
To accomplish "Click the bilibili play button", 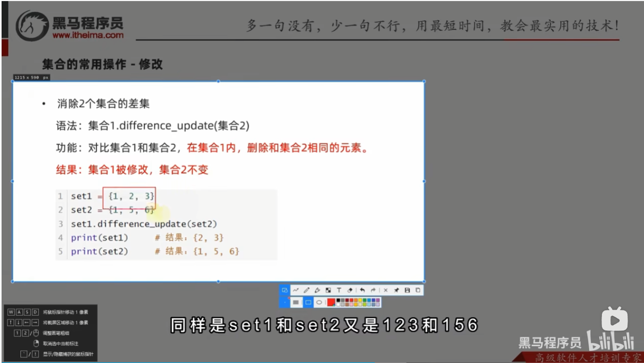I will tap(615, 320).
